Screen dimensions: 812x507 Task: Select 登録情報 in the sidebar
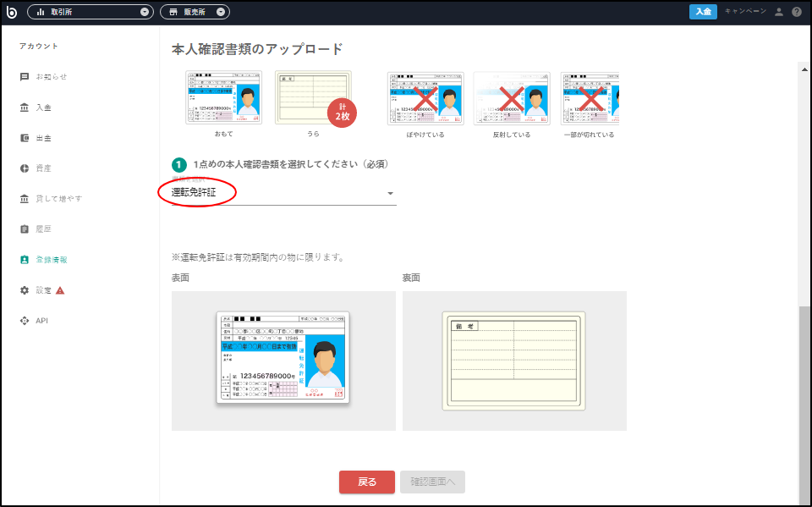coord(52,260)
